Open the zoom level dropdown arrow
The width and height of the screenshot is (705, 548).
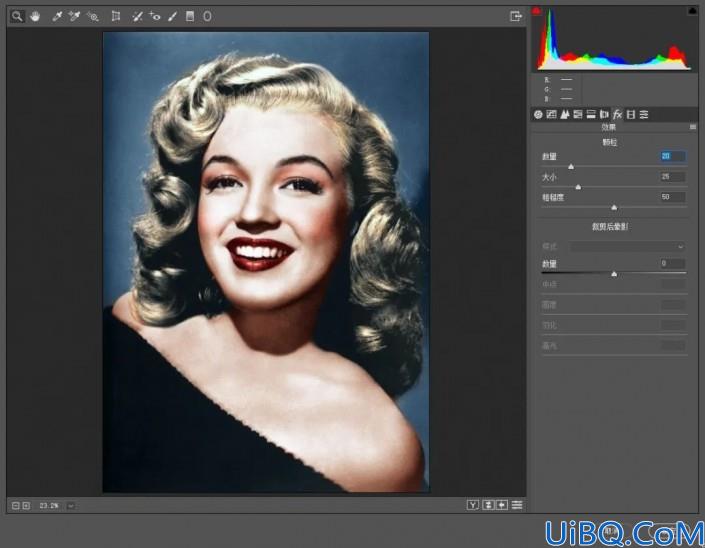[71, 506]
